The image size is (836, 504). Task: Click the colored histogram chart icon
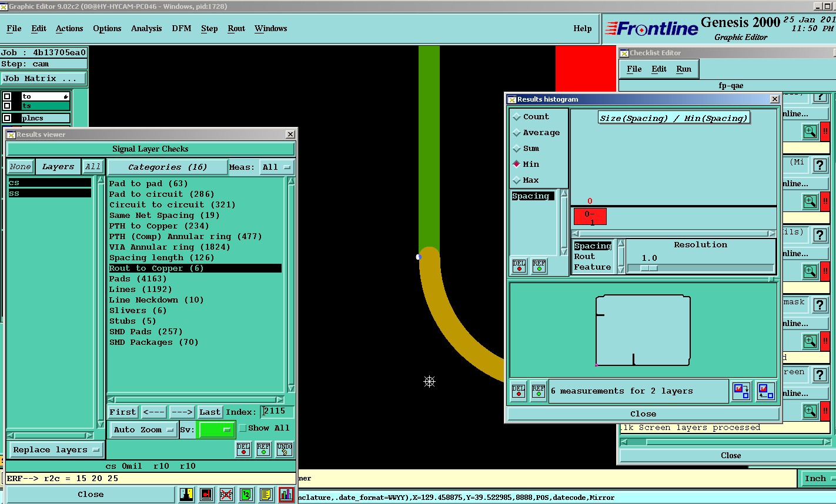[286, 495]
